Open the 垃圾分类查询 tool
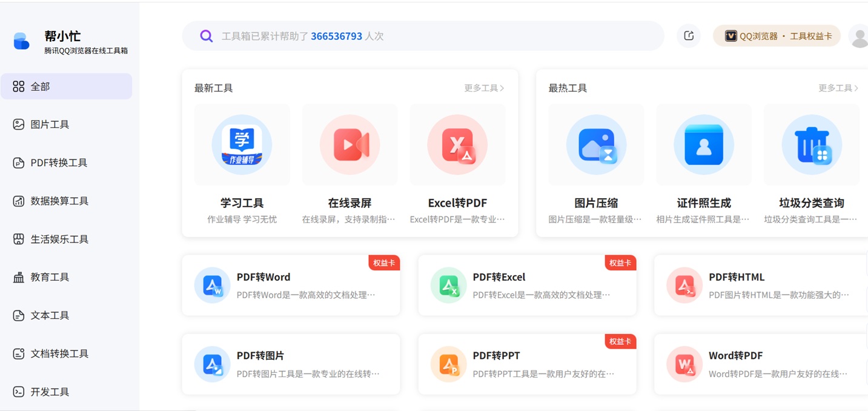The width and height of the screenshot is (868, 411). click(x=811, y=144)
